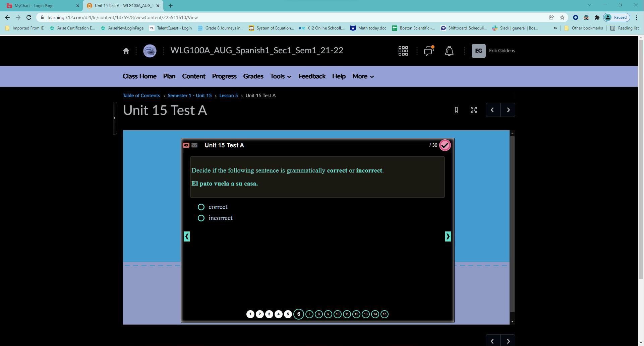Jump to question 9

328,314
